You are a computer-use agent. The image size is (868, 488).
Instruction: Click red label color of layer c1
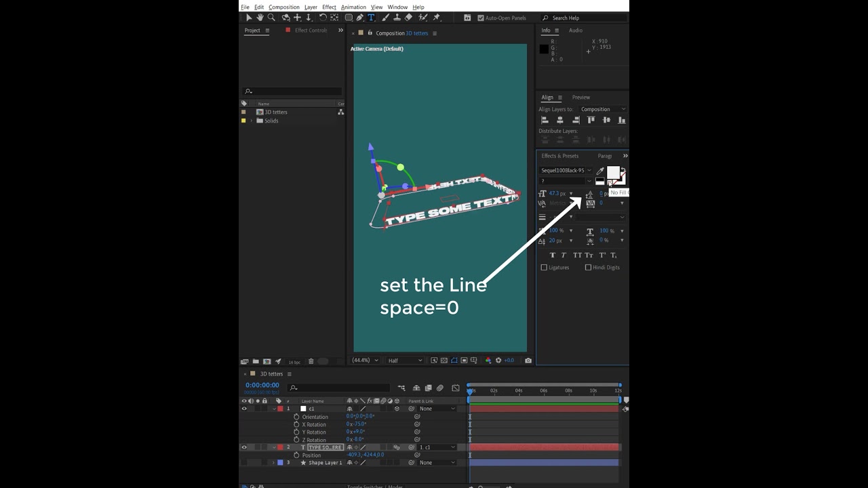point(280,409)
